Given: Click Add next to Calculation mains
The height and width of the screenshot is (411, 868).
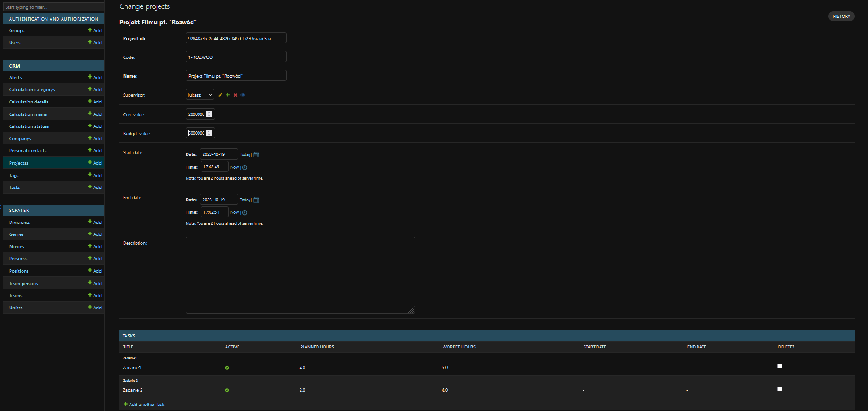Looking at the screenshot, I should pyautogui.click(x=95, y=114).
